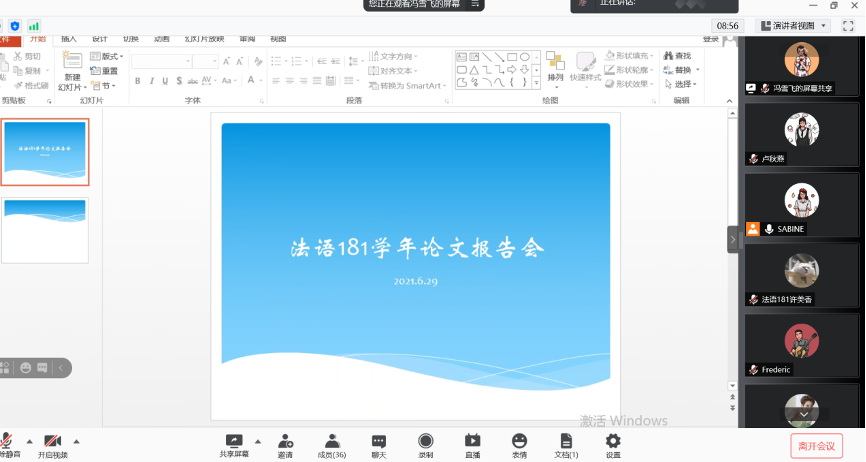The height and width of the screenshot is (462, 866).
Task: Click the New Slide (新建幻灯片) button
Action: click(72, 70)
